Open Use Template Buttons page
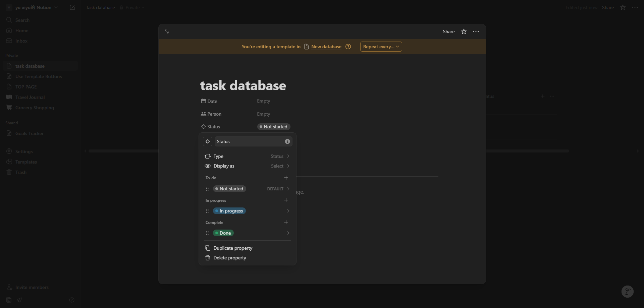This screenshot has height=308, width=644. point(40,76)
